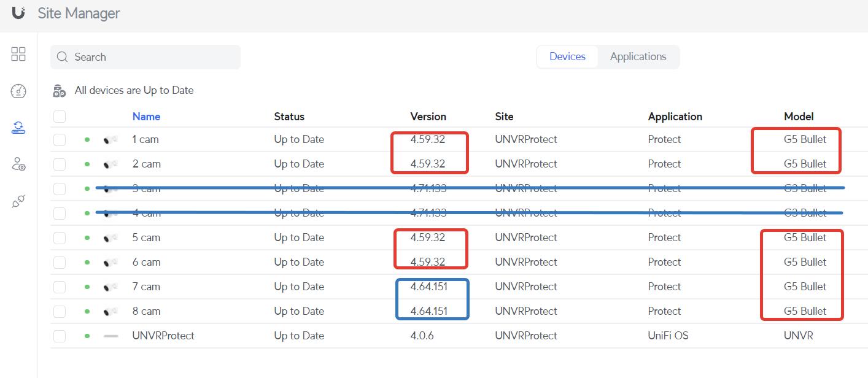
Task: Toggle the select-all checkbox in header
Action: point(60,117)
